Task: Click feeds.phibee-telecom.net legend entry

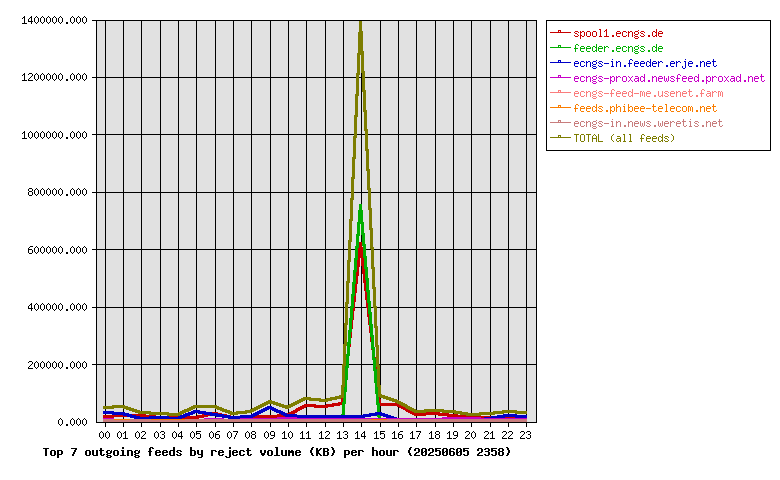Action: point(645,108)
